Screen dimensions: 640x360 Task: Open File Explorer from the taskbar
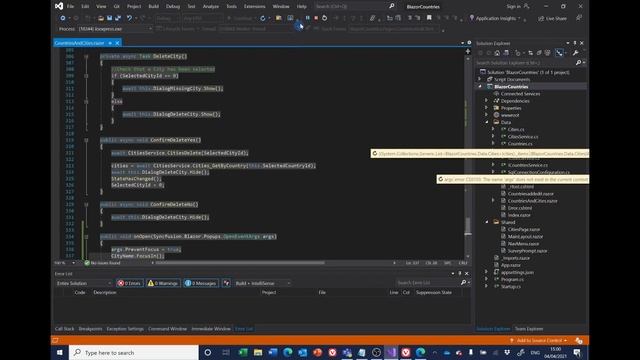[258, 352]
